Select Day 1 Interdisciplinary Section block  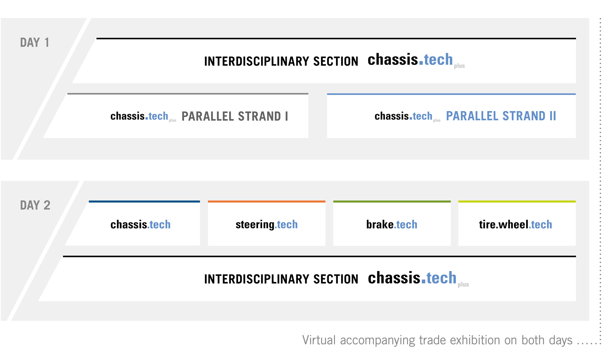[x=324, y=61]
